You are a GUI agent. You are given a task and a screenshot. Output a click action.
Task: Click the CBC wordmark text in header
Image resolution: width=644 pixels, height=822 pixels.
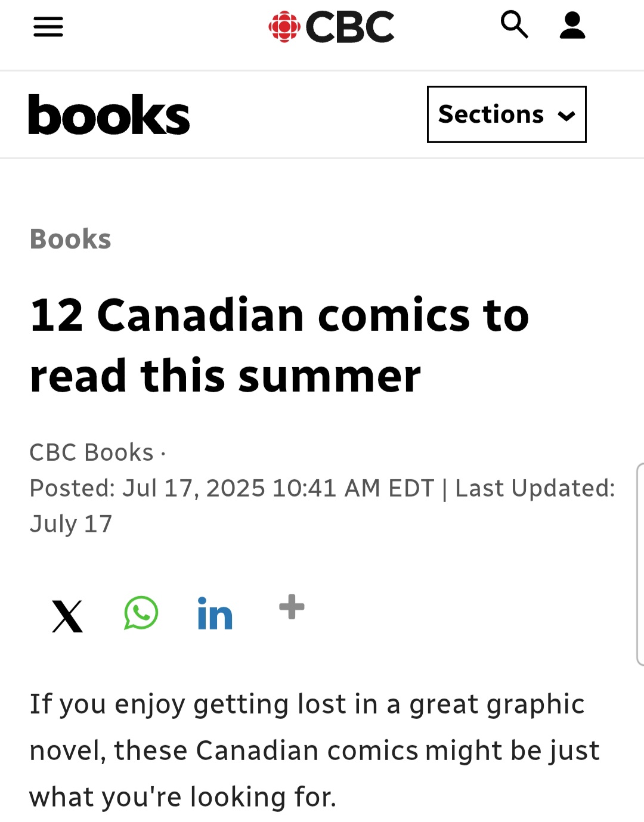pos(349,27)
